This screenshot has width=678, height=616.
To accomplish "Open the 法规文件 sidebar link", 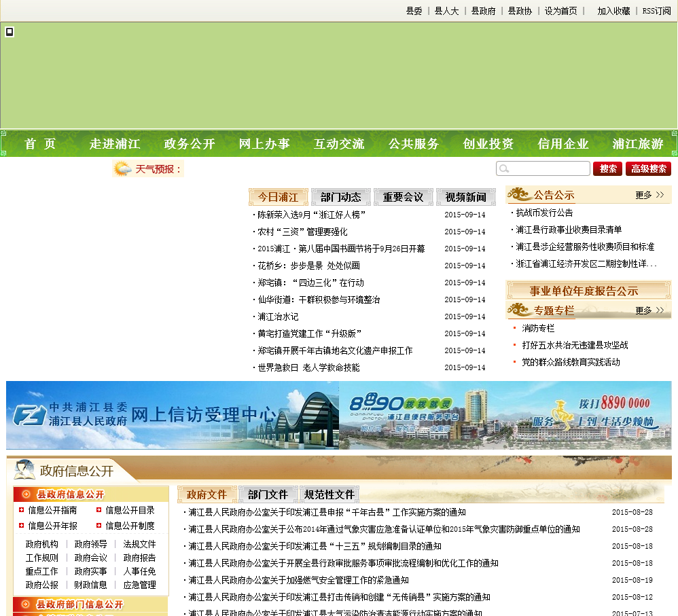I will click(x=139, y=544).
